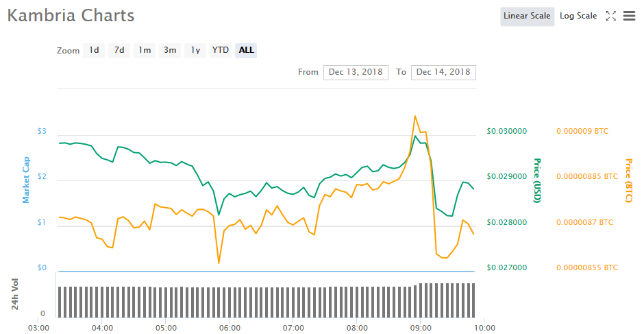Open the From date field Dec 13, 2018
644x334 pixels.
356,72
